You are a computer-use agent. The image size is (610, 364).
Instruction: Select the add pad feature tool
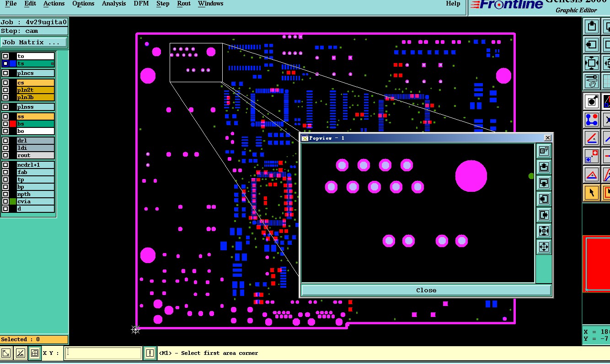(592, 101)
